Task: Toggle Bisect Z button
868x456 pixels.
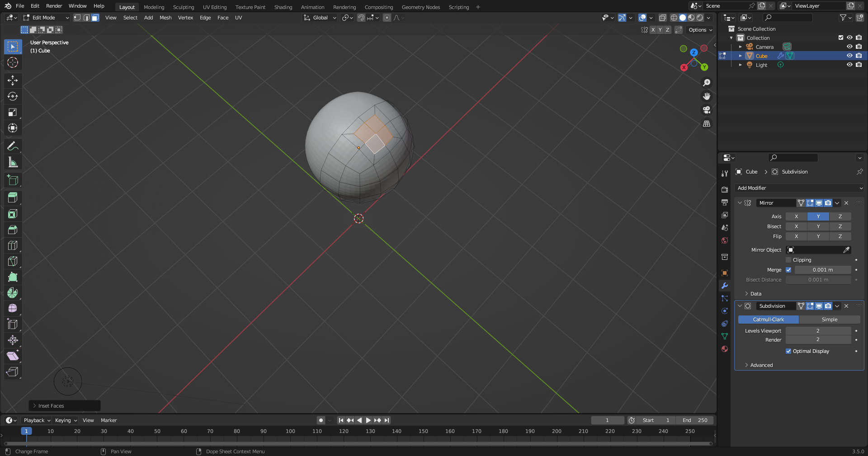Action: click(840, 226)
